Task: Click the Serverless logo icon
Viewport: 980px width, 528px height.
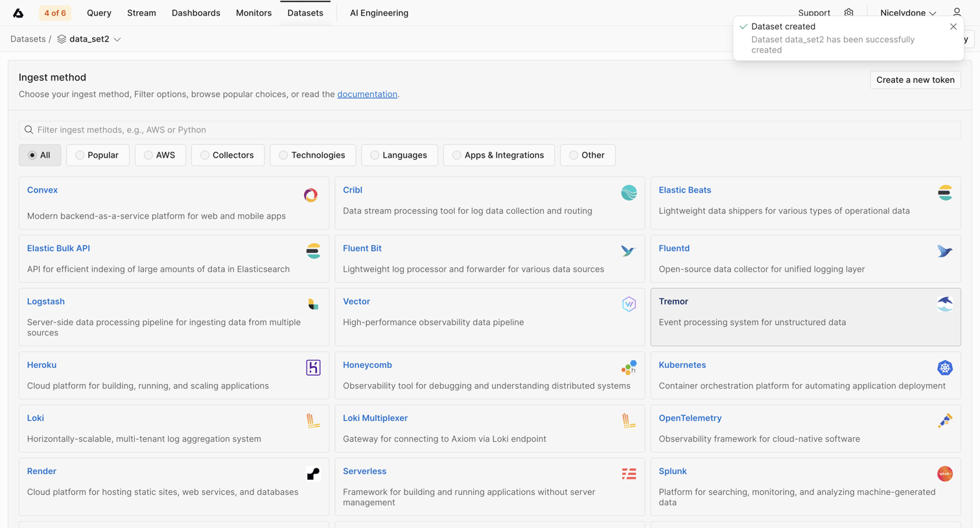Action: tap(629, 474)
